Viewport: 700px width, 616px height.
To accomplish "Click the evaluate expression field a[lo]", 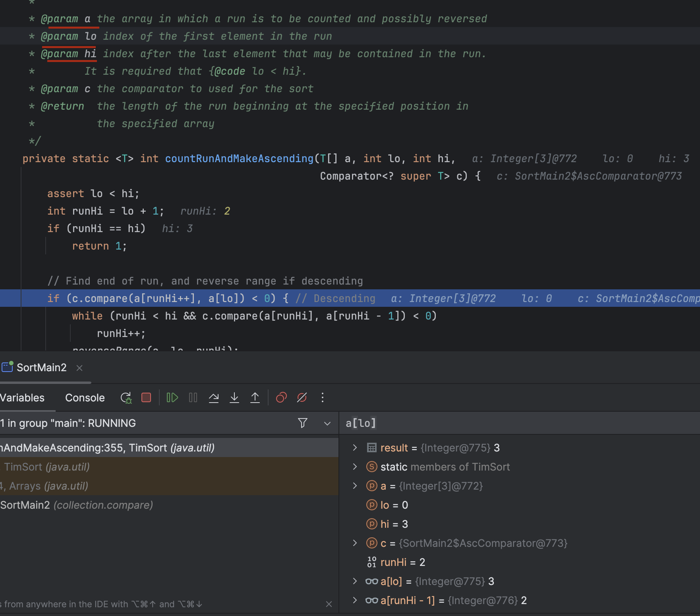I will click(520, 423).
